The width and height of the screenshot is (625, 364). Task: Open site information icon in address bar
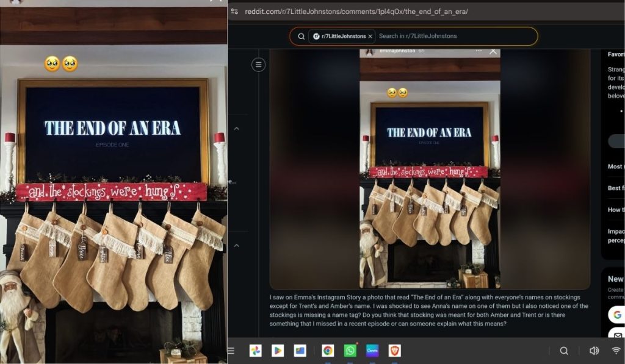pos(234,11)
